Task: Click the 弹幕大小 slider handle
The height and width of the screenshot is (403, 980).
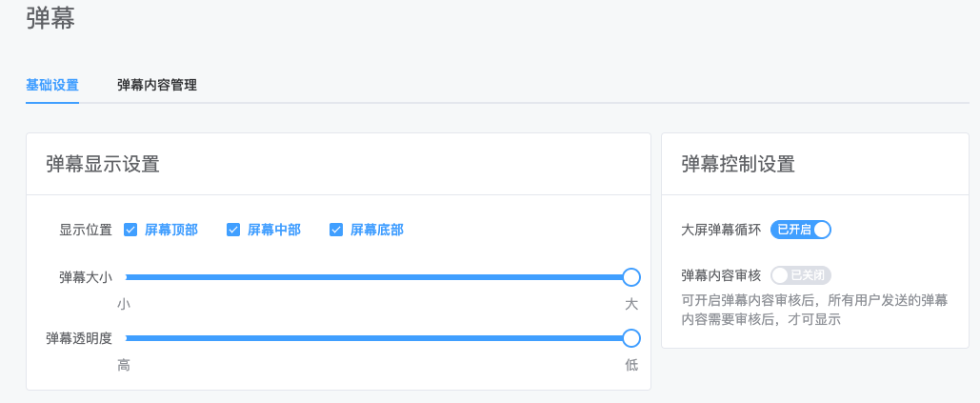Action: pyautogui.click(x=631, y=277)
